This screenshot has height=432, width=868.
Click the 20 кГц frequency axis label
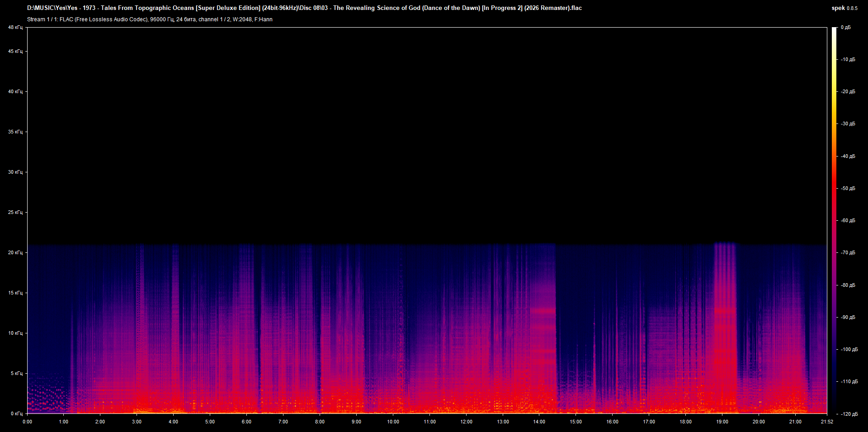tap(15, 253)
